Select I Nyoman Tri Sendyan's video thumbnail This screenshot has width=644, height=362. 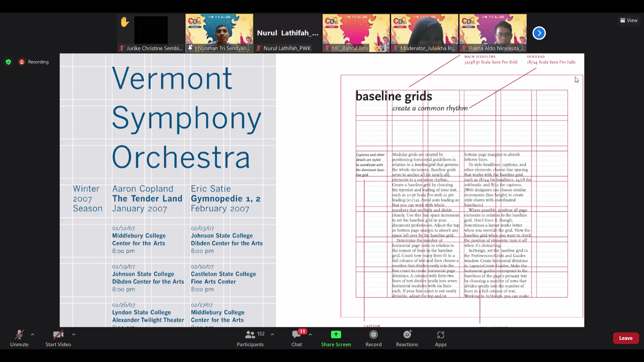219,33
